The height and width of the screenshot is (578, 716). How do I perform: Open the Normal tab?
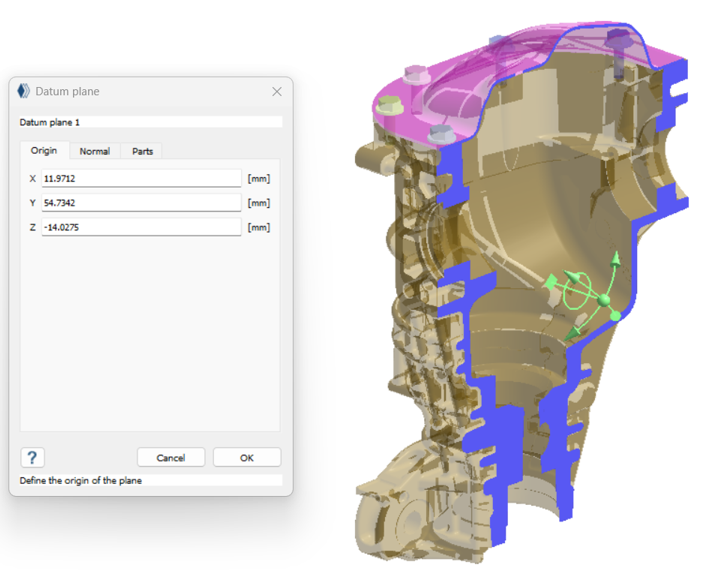click(x=95, y=151)
